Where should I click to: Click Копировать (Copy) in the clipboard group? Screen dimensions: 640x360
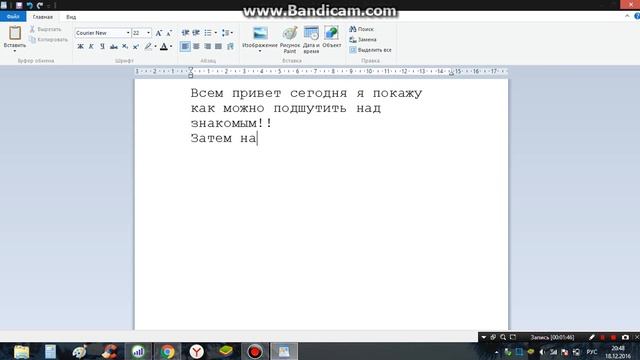pyautogui.click(x=48, y=40)
